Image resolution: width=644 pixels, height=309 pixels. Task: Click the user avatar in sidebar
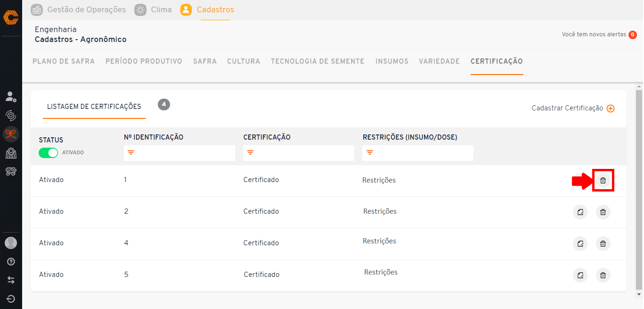11,243
